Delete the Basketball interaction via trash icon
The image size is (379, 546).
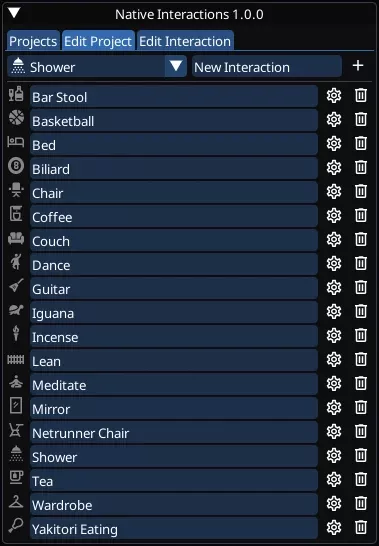361,120
